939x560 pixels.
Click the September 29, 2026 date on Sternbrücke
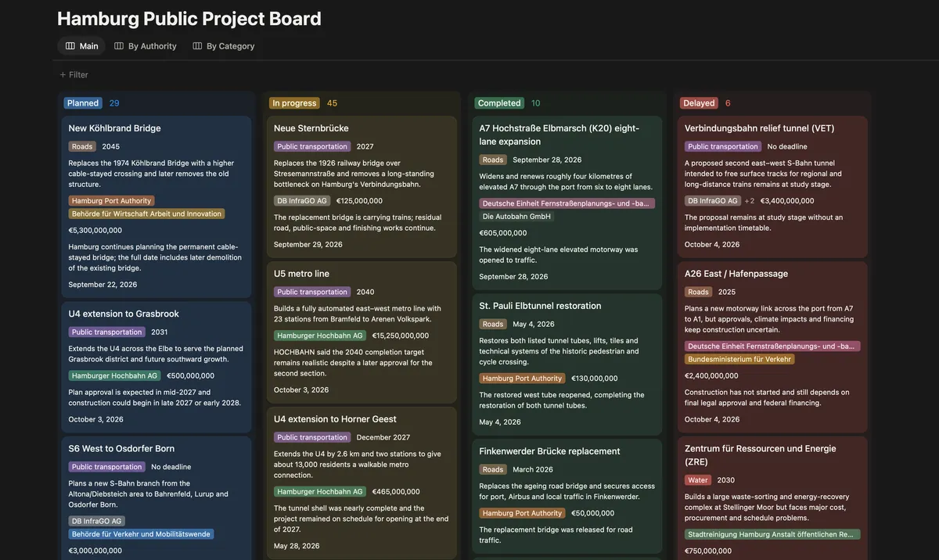click(308, 245)
